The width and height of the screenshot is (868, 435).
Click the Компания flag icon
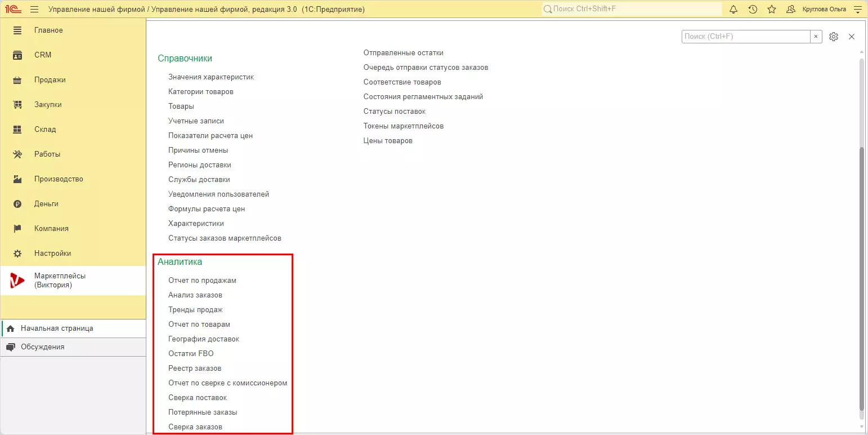coord(17,229)
